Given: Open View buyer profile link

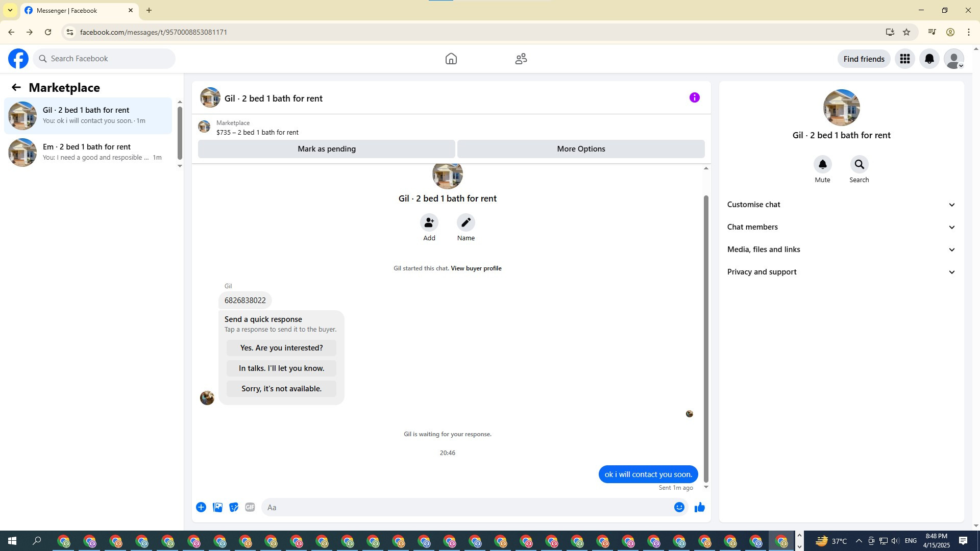Looking at the screenshot, I should pos(476,268).
